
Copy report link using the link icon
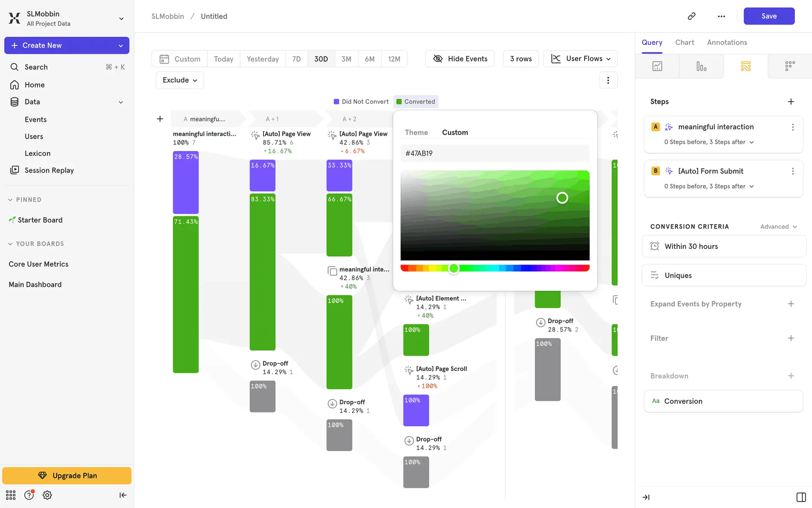(691, 16)
